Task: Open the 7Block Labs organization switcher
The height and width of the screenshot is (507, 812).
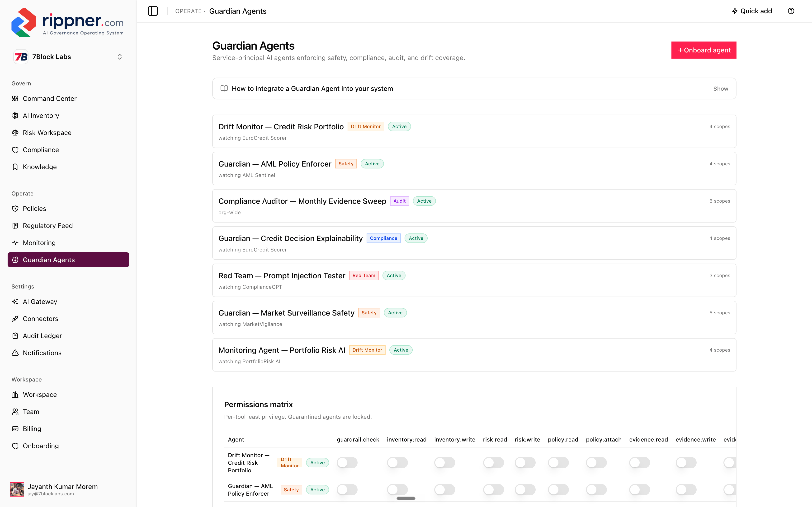Action: [x=68, y=57]
